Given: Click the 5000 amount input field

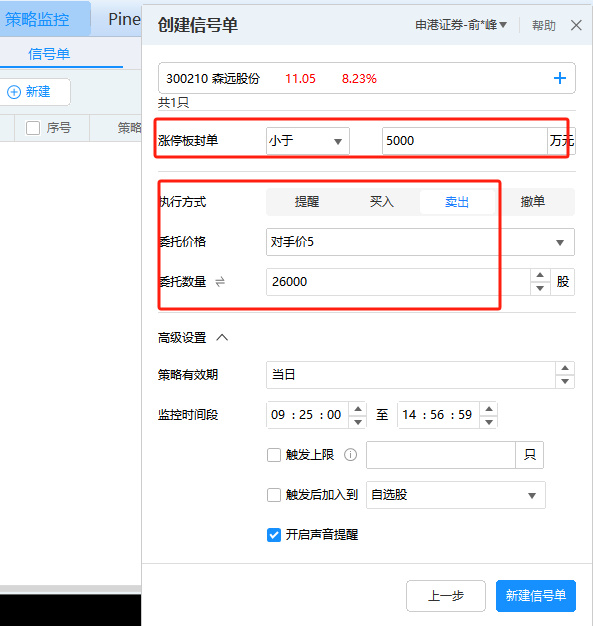Looking at the screenshot, I should (x=464, y=141).
